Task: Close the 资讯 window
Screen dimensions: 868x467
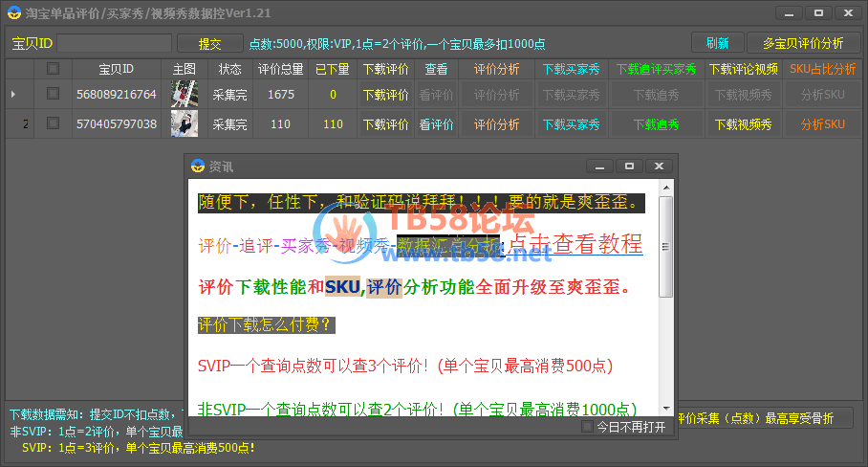Action: (x=659, y=167)
